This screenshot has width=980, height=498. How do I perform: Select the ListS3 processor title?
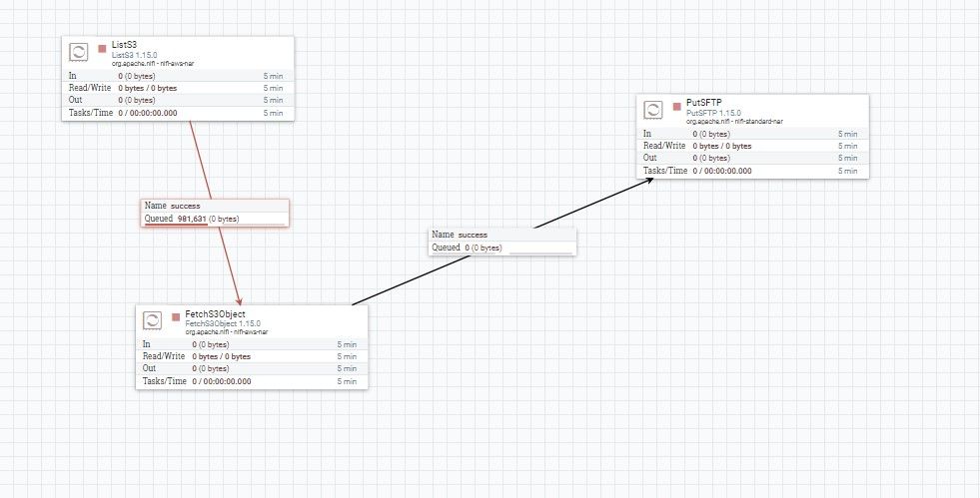(125, 45)
